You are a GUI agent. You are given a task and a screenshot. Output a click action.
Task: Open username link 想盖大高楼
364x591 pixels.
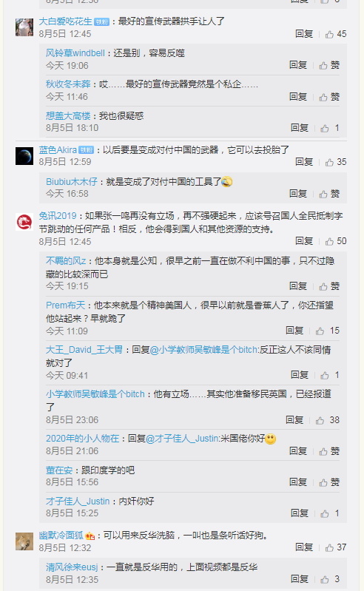(68, 115)
